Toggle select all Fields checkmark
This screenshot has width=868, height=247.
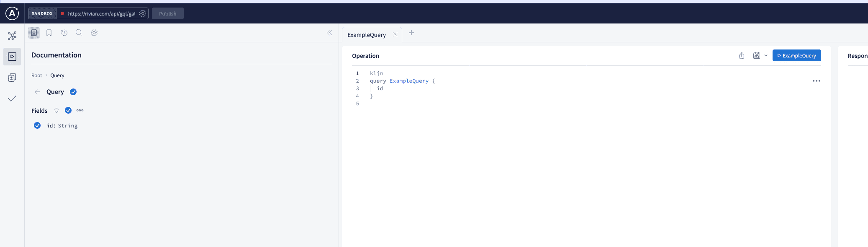tap(68, 110)
